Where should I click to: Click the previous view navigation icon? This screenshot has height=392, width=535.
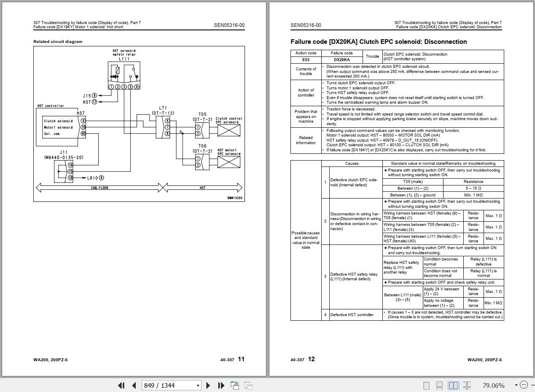point(235,385)
